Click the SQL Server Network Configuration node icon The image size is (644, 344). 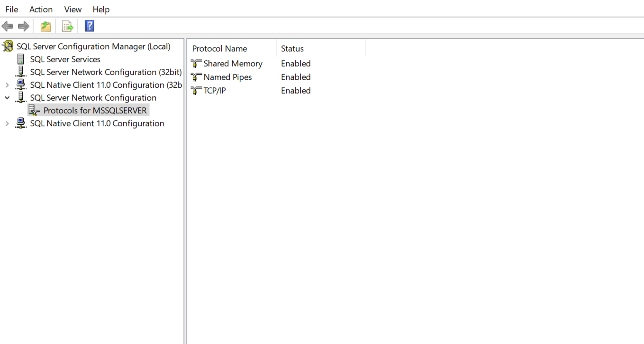pyautogui.click(x=20, y=98)
